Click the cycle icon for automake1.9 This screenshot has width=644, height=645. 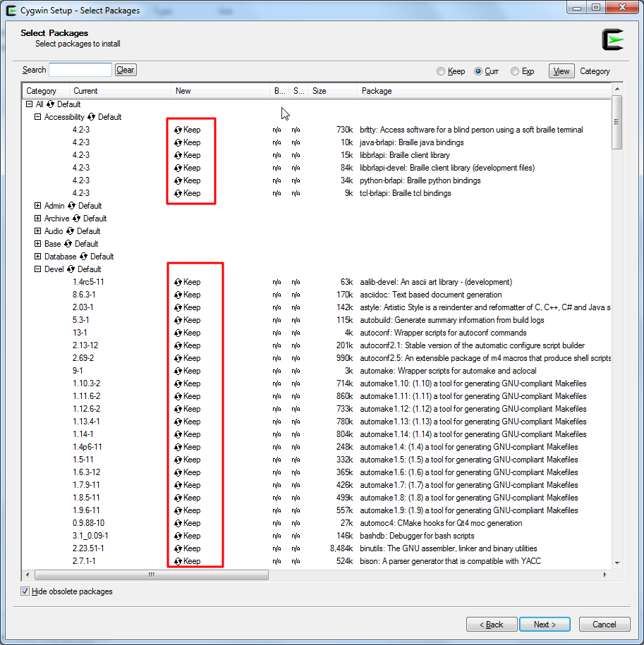click(178, 510)
